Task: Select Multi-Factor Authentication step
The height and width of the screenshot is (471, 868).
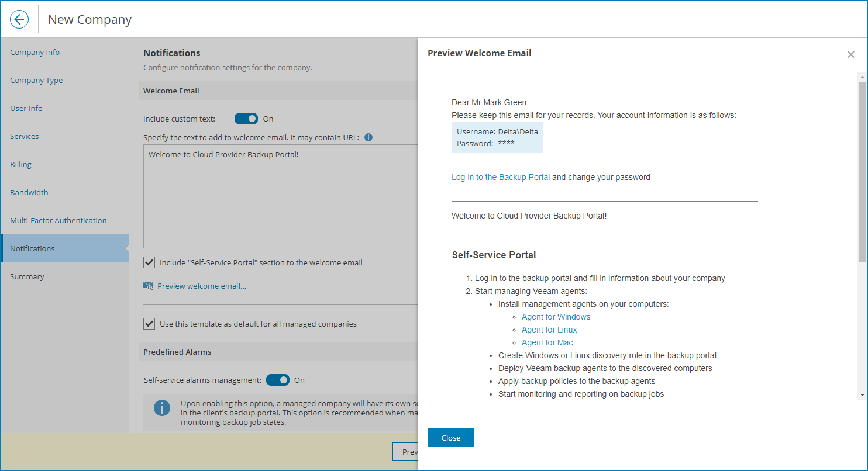Action: (x=58, y=220)
